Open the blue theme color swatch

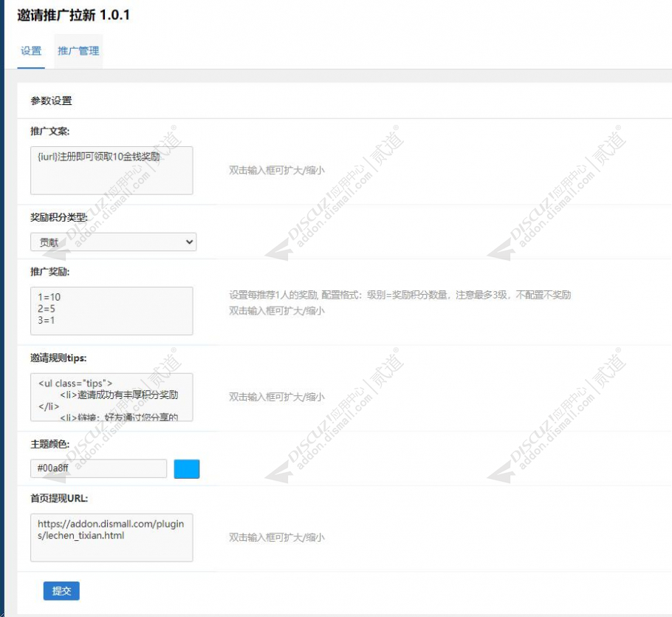186,468
